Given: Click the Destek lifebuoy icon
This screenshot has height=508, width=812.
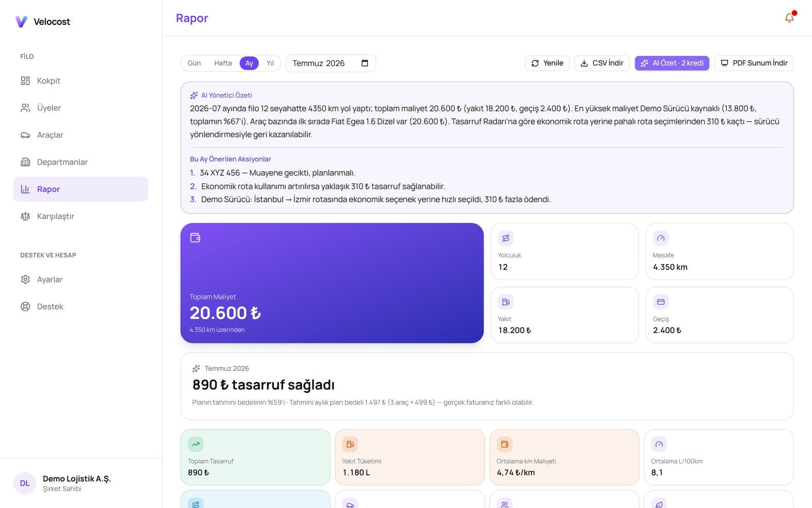Looking at the screenshot, I should (25, 306).
